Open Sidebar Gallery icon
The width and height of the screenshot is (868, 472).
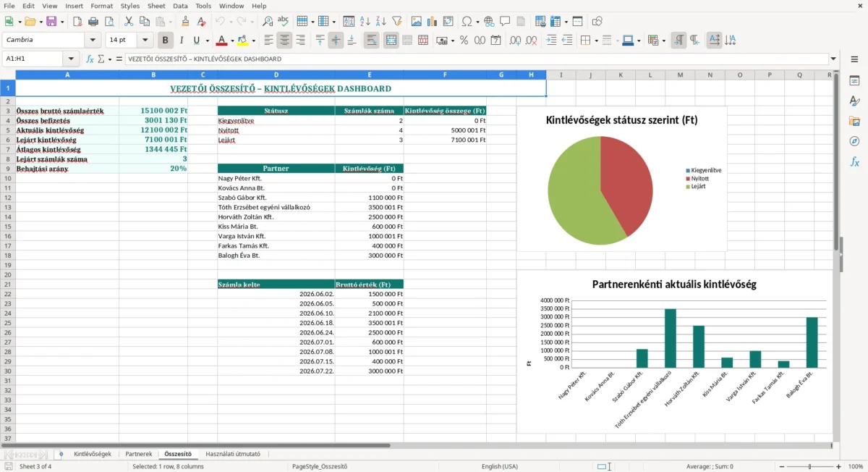pyautogui.click(x=854, y=122)
